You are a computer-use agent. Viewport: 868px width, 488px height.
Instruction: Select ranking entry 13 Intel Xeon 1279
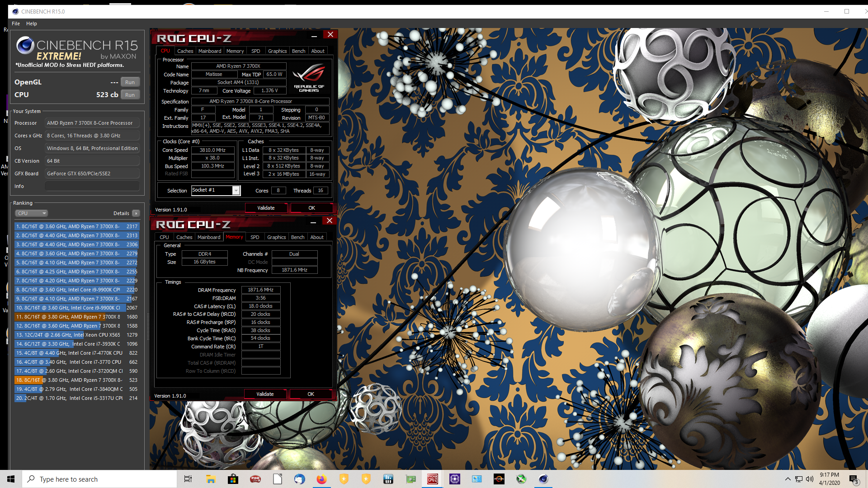[77, 335]
